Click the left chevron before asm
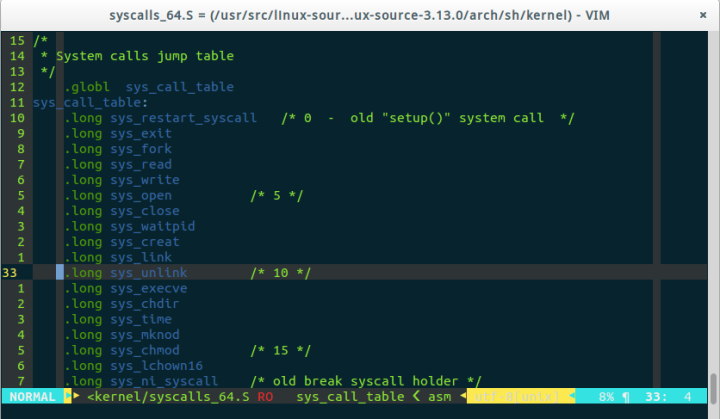This screenshot has width=720, height=419. [x=416, y=396]
